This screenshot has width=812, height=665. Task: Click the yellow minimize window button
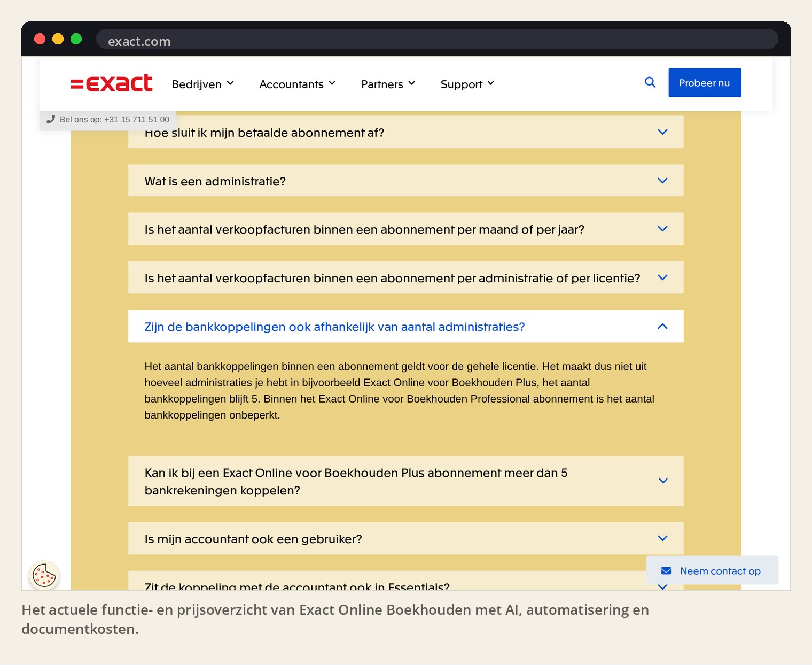pos(58,39)
